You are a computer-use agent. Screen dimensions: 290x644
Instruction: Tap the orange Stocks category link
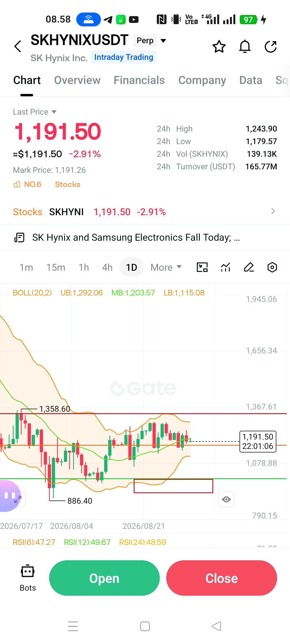tap(68, 184)
